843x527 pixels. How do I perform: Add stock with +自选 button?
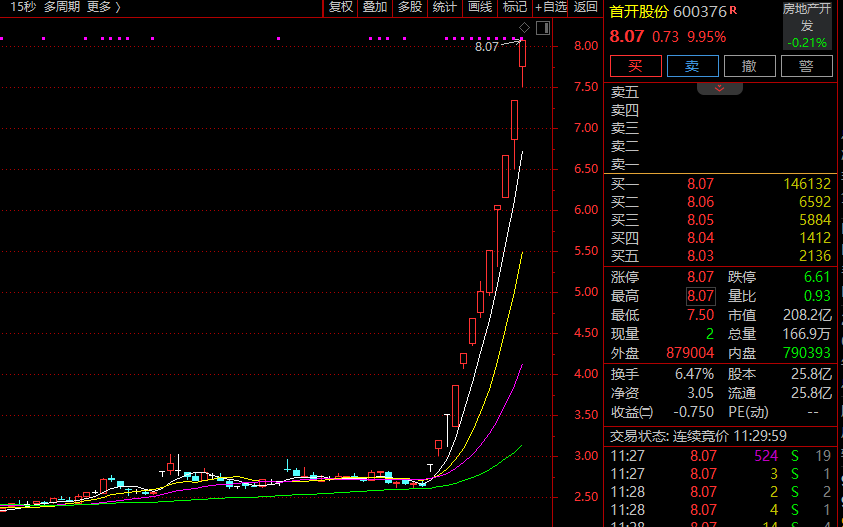551,8
